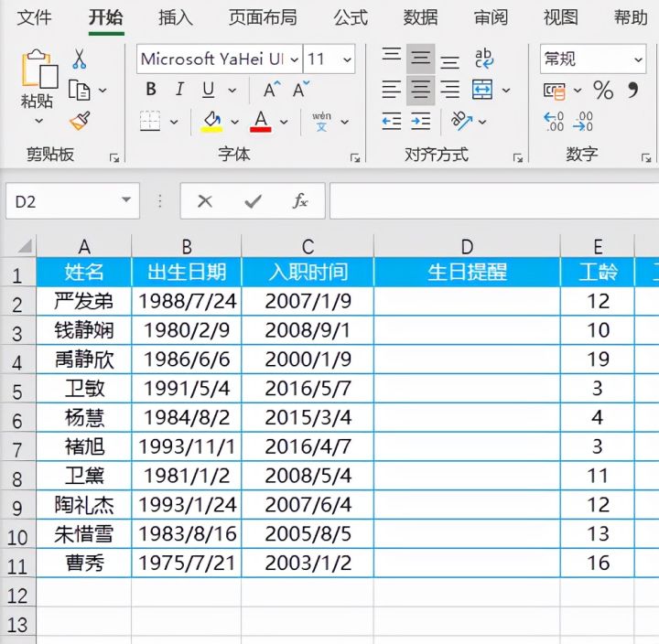The width and height of the screenshot is (659, 644).
Task: Cancel formula entry X icon
Action: click(x=205, y=201)
